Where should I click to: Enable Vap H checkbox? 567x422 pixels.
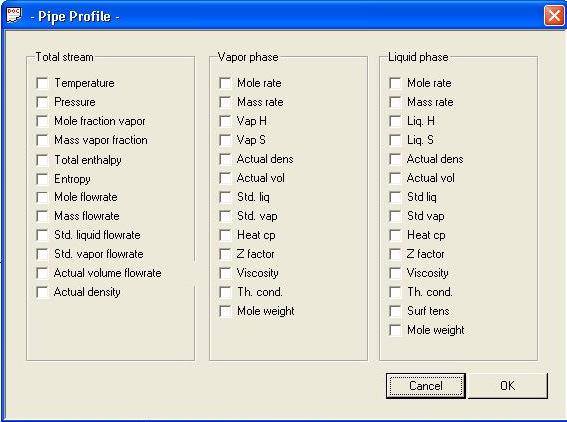225,121
